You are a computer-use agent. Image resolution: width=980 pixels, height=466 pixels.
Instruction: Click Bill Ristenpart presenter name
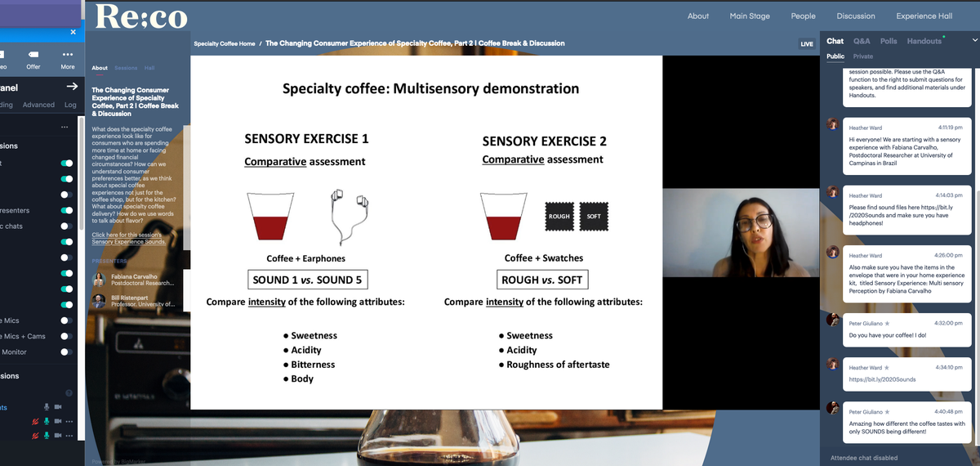coord(131,298)
